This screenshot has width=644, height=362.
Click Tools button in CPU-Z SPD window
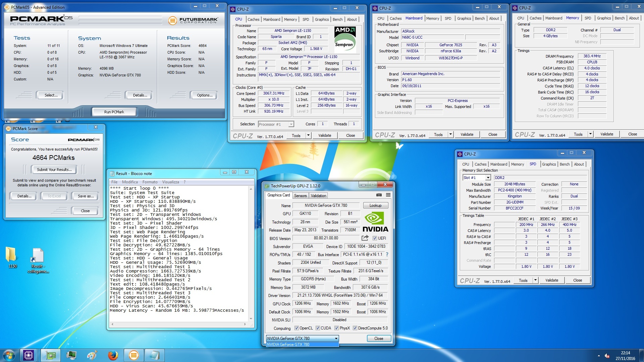click(523, 280)
